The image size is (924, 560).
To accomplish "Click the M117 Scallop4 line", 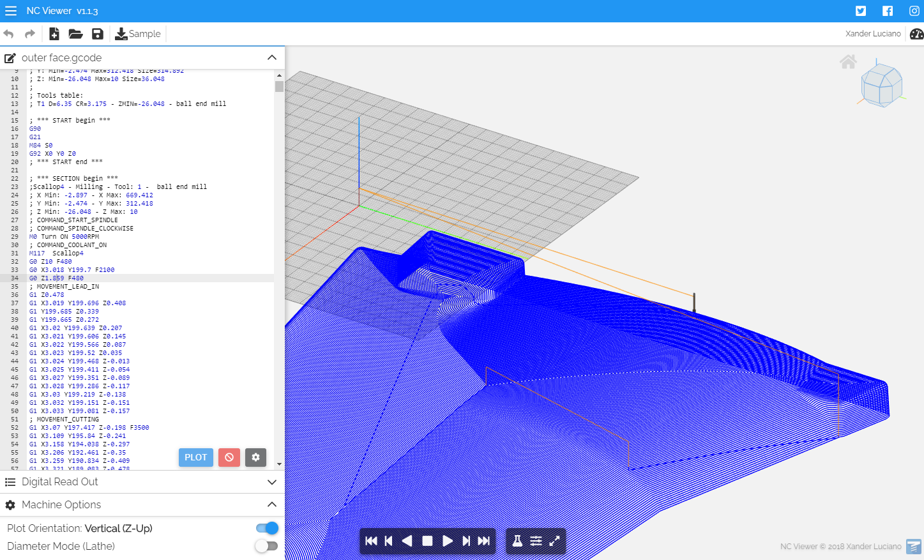I will [x=56, y=253].
